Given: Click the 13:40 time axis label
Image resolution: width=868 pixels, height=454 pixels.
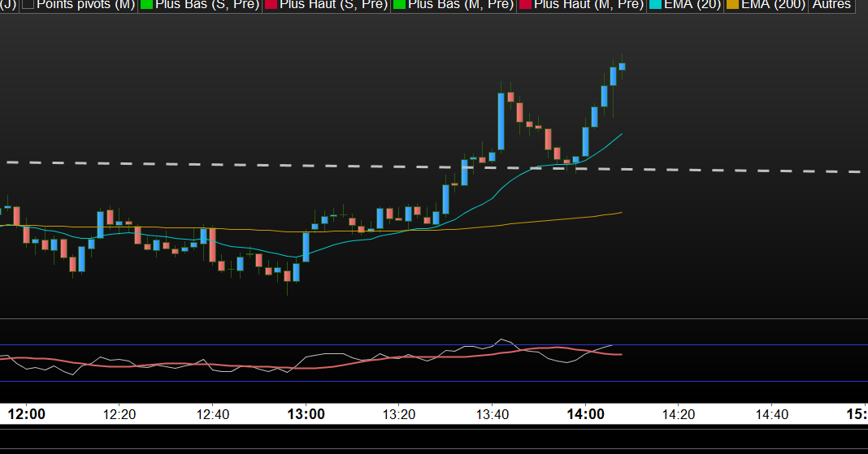Looking at the screenshot, I should (493, 414).
